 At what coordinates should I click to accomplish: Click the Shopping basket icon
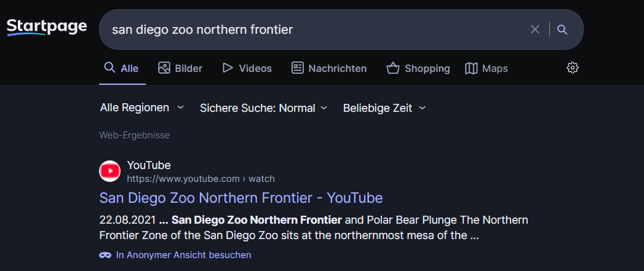[393, 68]
